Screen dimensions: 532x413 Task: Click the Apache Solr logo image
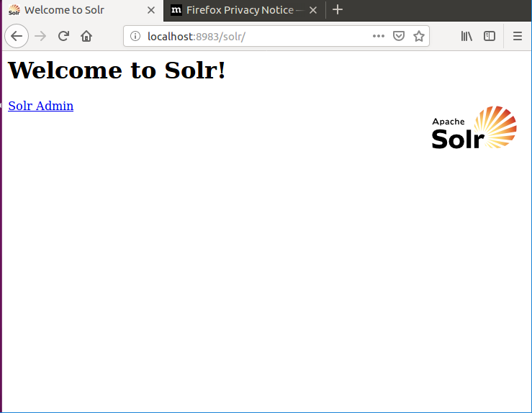[x=474, y=127]
